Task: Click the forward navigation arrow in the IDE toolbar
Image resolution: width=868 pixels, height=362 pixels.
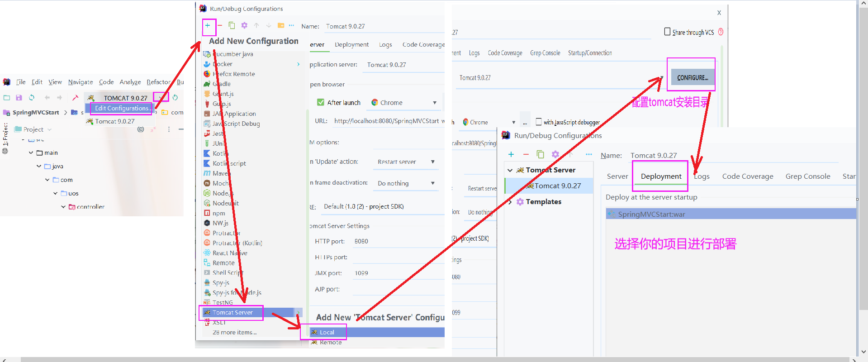Action: pos(59,98)
